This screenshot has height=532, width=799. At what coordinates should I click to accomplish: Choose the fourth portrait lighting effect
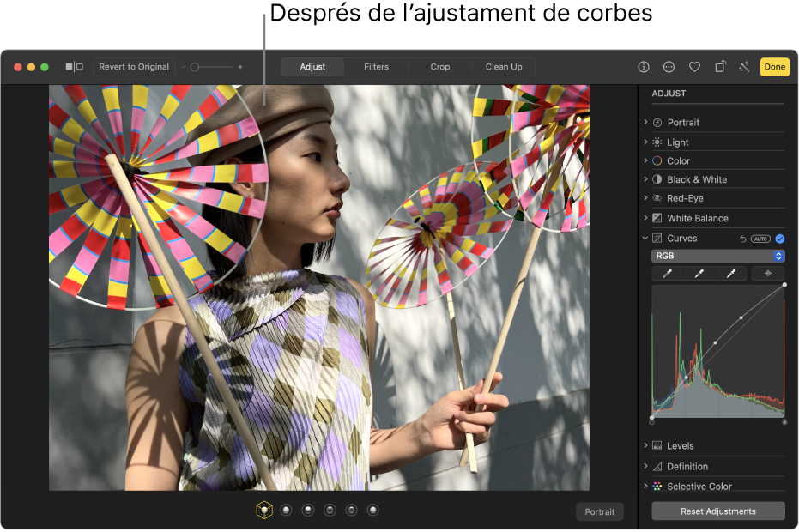coord(330,510)
